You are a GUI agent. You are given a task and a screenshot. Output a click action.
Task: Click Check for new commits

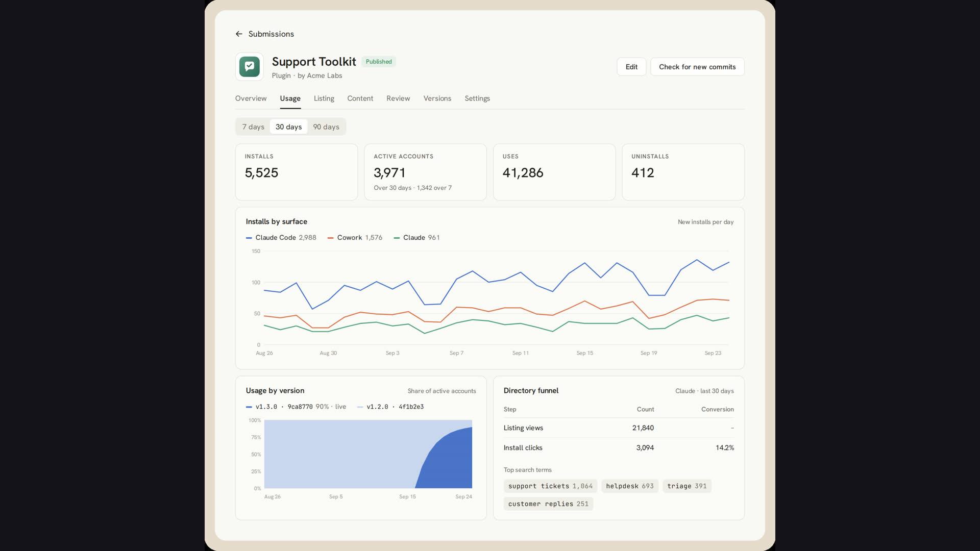click(697, 67)
